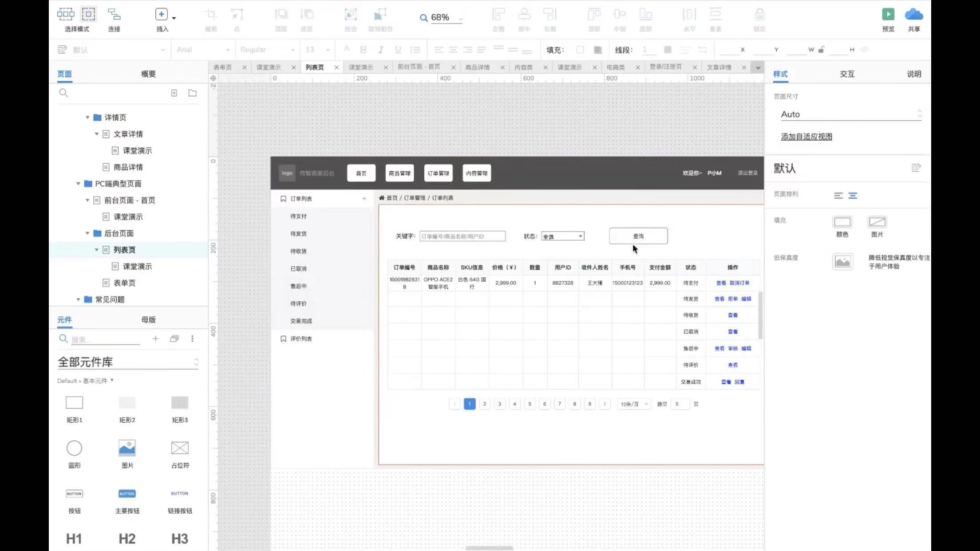
Task: Open the Auto page size dropdown
Action: (x=850, y=114)
